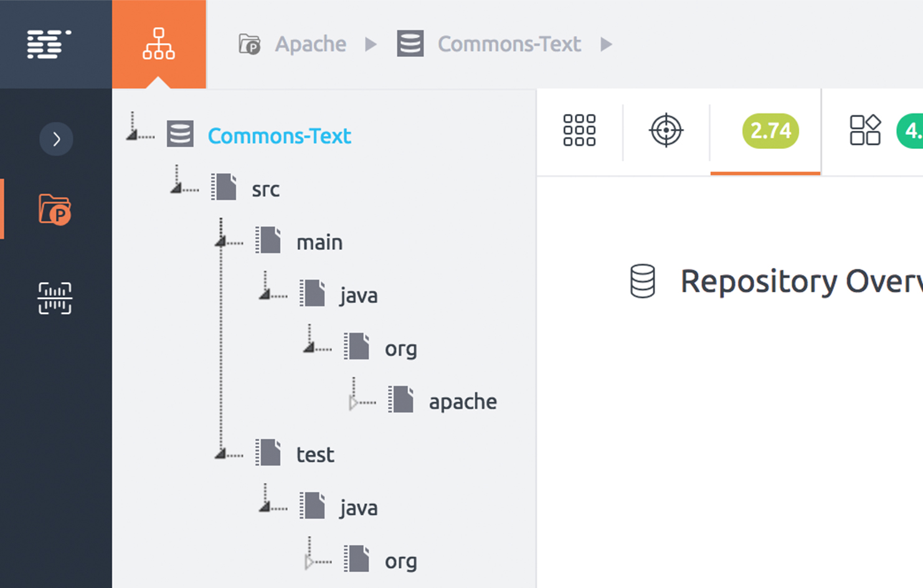Click the Apache breadcrumb link
Viewport: 923px width, 588px height.
tap(310, 44)
